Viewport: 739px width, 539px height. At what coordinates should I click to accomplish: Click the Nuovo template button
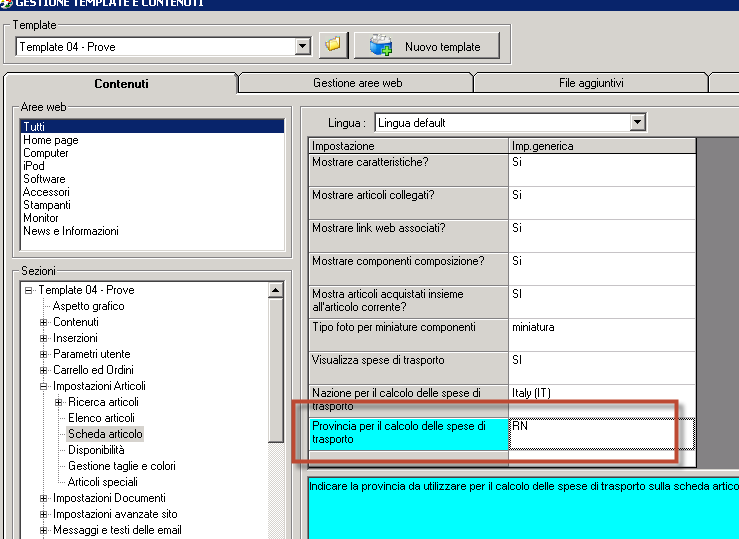tap(427, 46)
